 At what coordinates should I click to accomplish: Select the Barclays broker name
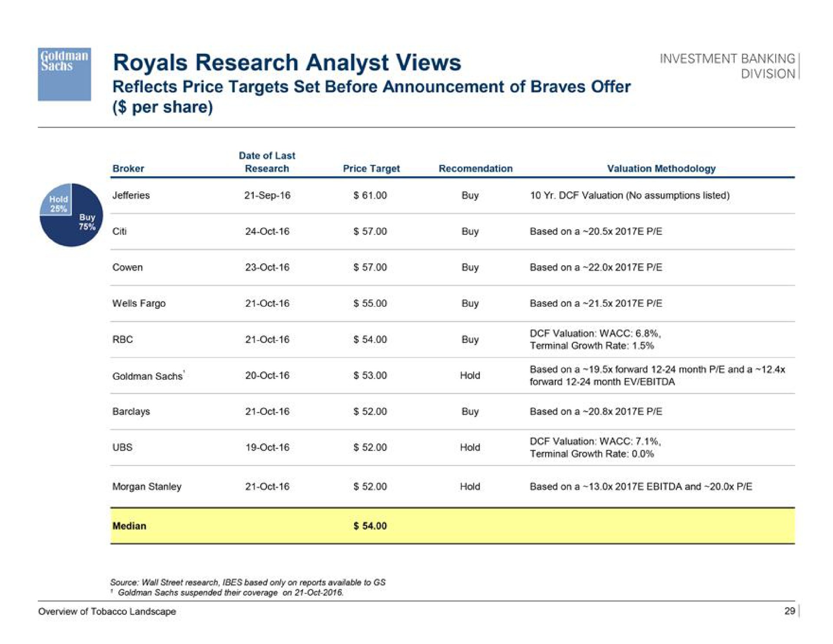[131, 411]
